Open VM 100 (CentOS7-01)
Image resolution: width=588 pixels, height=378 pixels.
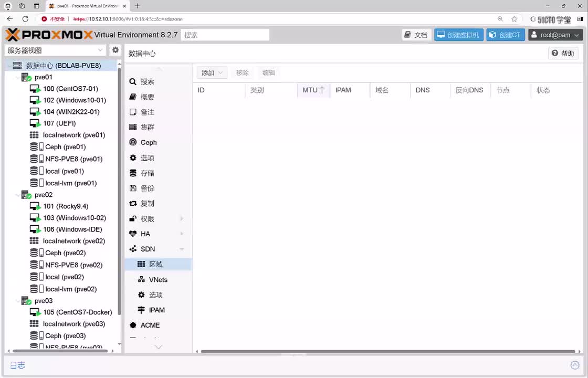tap(70, 89)
